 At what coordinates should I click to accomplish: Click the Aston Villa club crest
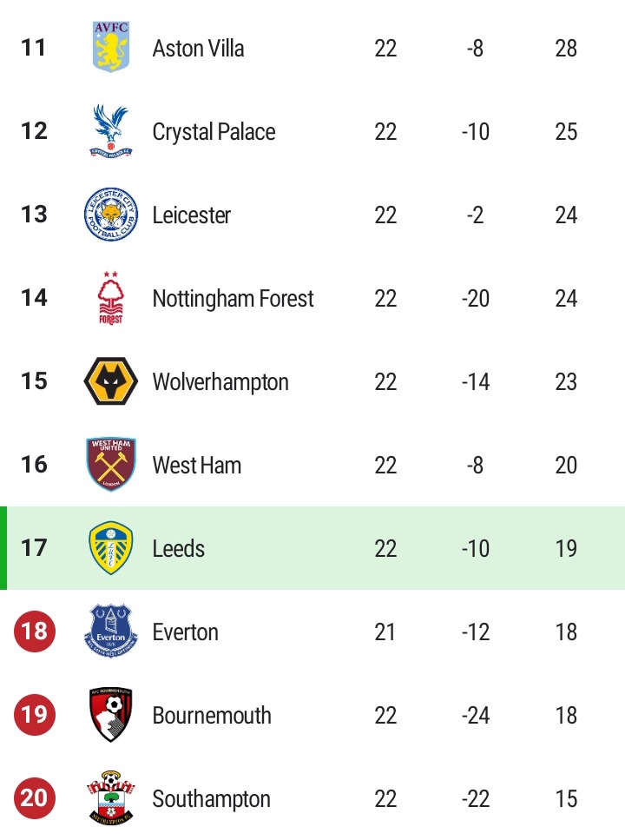(x=110, y=48)
